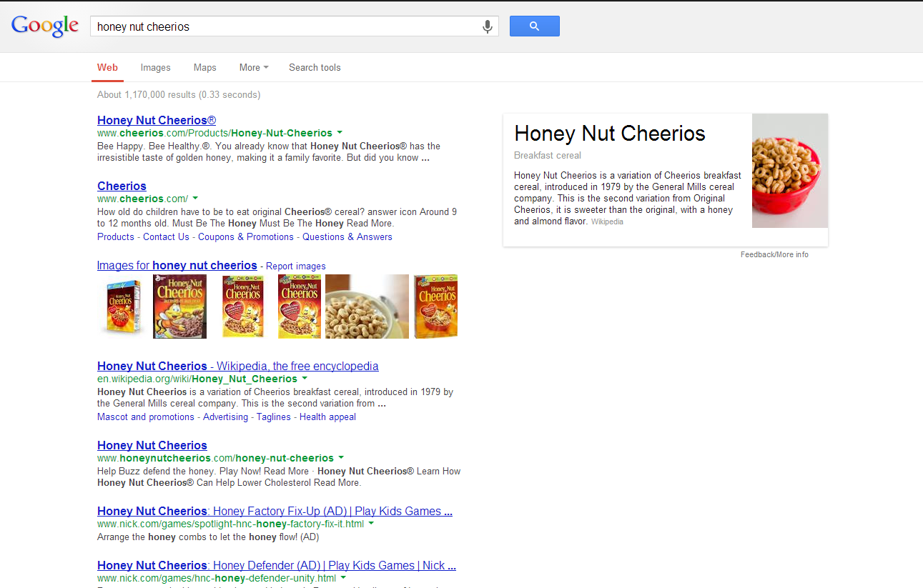Open the bowl of cereal photo thumbnail
923x588 pixels.
pos(367,307)
